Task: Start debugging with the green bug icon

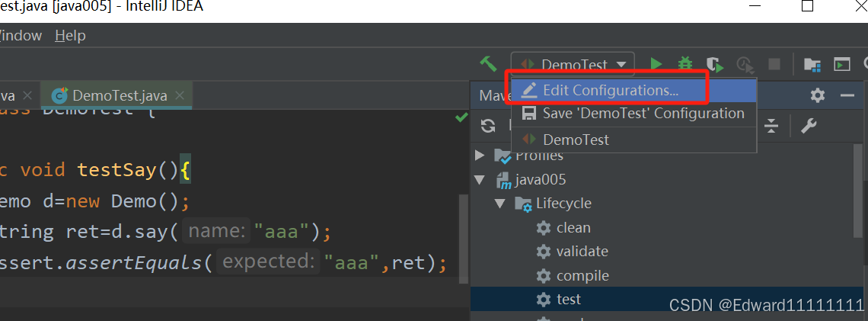Action: [x=685, y=64]
